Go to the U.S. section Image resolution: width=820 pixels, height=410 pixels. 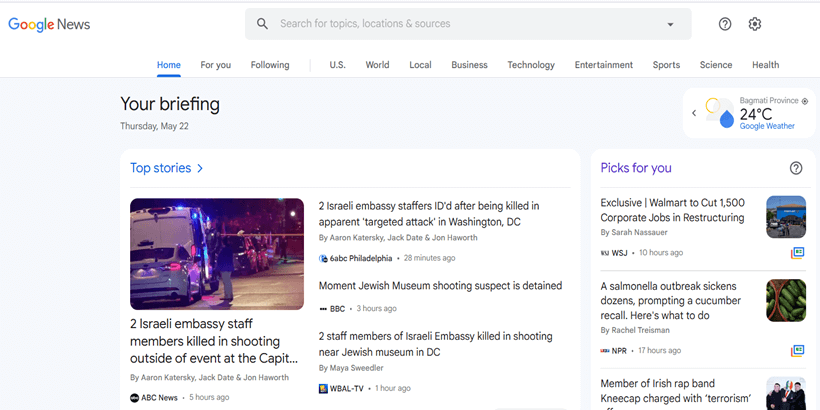point(337,65)
